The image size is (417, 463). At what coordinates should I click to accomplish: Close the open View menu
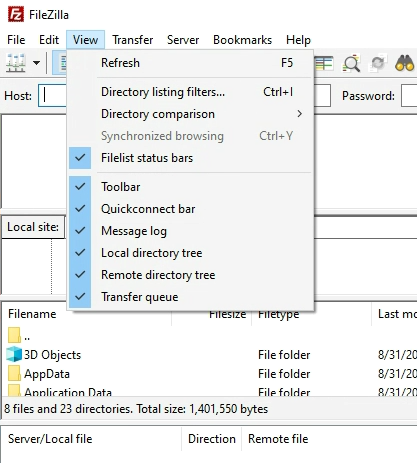(x=85, y=40)
